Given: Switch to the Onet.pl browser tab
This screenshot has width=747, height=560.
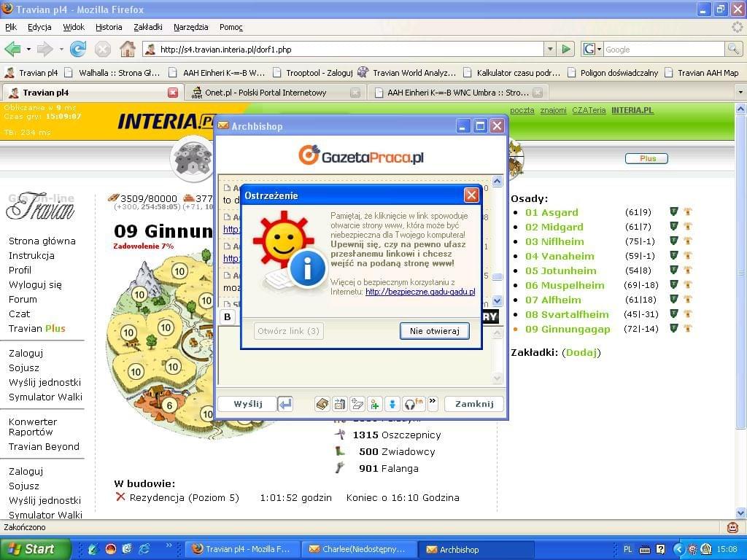Looking at the screenshot, I should pos(275,93).
